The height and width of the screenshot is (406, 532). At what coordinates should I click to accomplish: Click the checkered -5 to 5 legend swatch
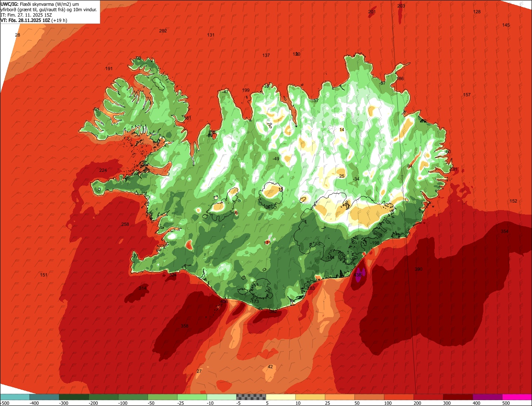coord(251,397)
